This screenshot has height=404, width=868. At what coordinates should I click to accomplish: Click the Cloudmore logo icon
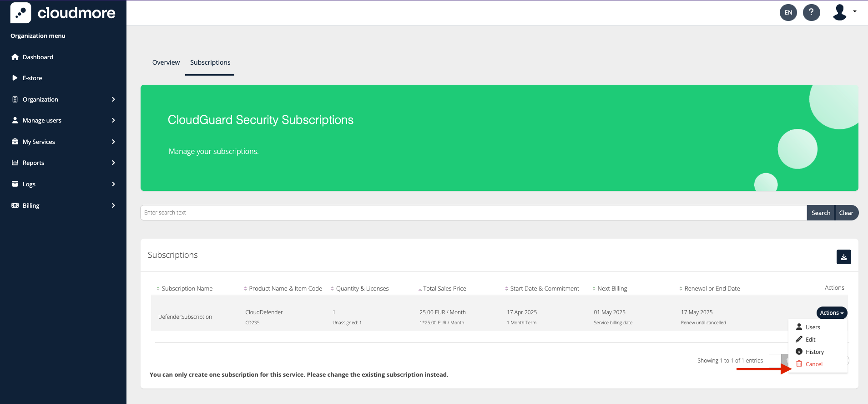point(21,13)
